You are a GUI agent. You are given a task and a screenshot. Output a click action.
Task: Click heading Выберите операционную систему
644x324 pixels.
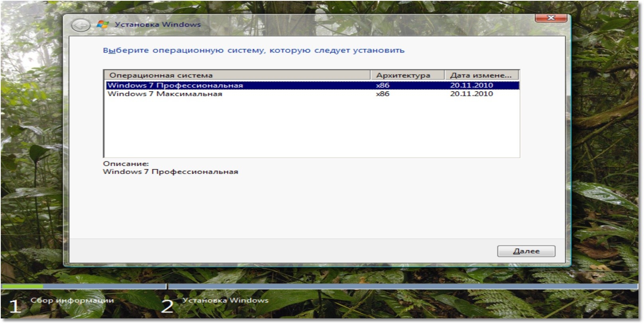pos(253,50)
